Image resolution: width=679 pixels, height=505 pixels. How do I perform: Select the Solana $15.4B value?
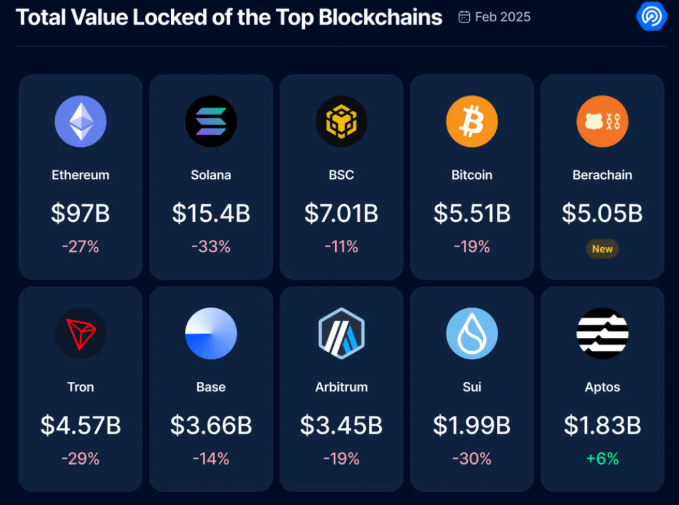point(211,213)
